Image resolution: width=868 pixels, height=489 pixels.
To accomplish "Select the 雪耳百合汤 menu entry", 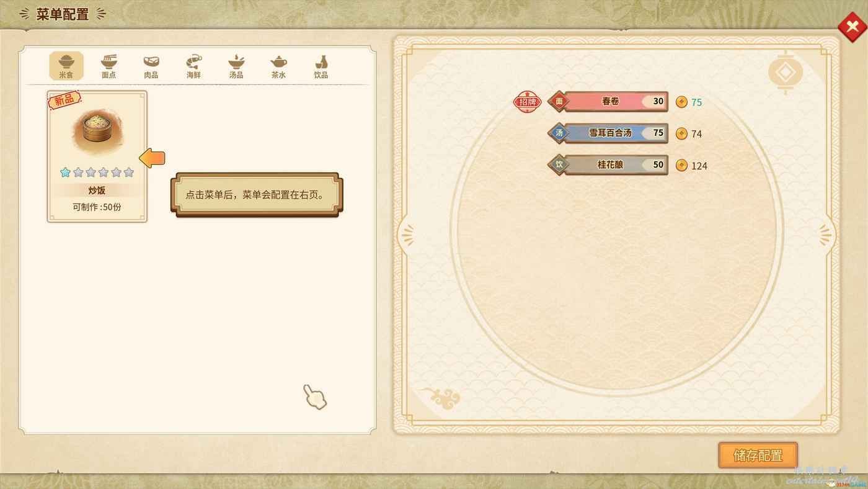I will coord(608,133).
